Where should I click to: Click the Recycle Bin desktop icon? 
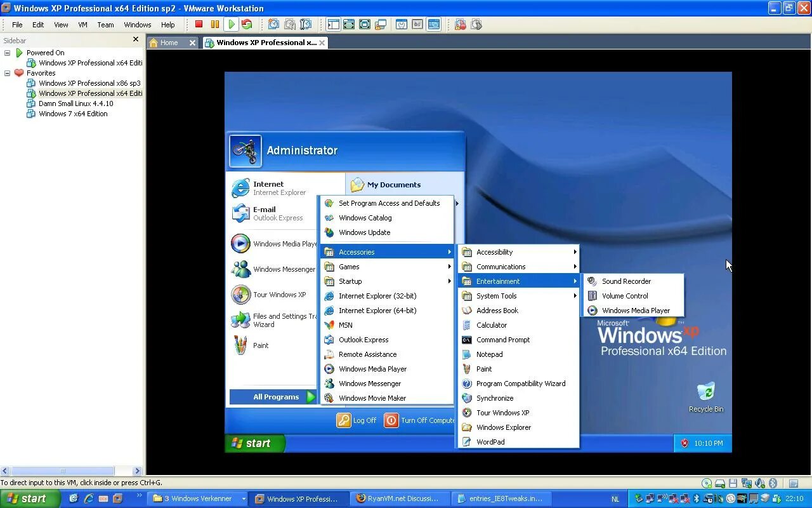(x=705, y=398)
